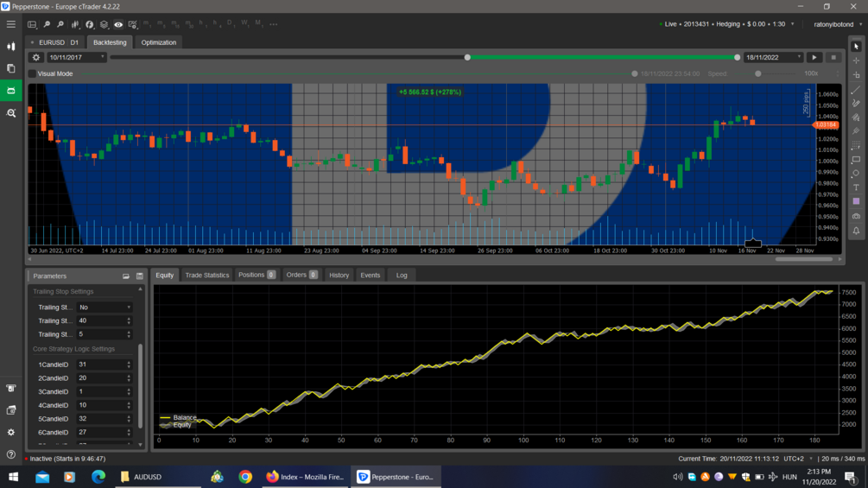Viewport: 868px width, 488px height.
Task: Select the Backtesting tab
Action: tap(110, 42)
